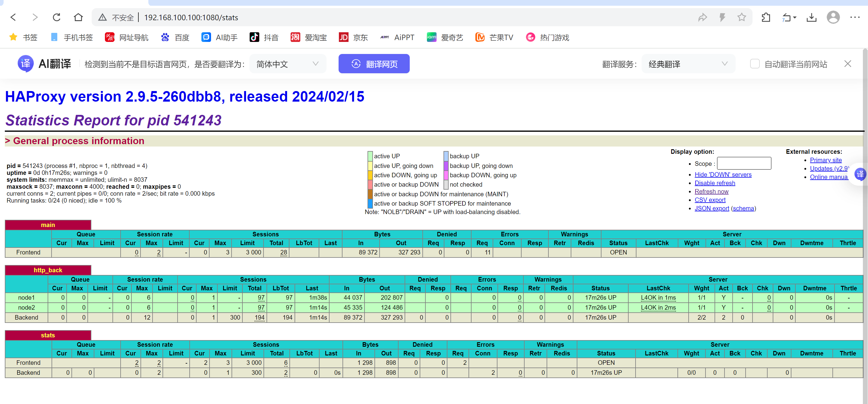Click the 京东 JD bookmark icon
This screenshot has height=404, width=868.
tap(343, 37)
